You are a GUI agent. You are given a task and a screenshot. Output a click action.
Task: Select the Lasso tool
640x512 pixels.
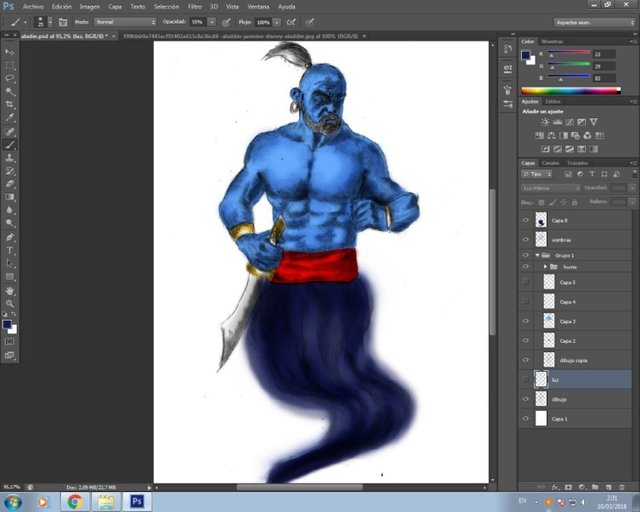[9, 78]
